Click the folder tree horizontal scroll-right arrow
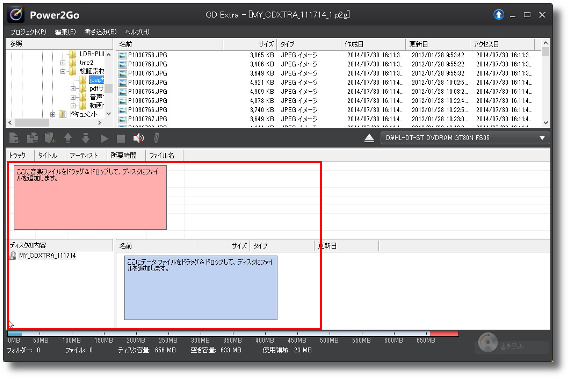The width and height of the screenshot is (570, 379). (100, 123)
